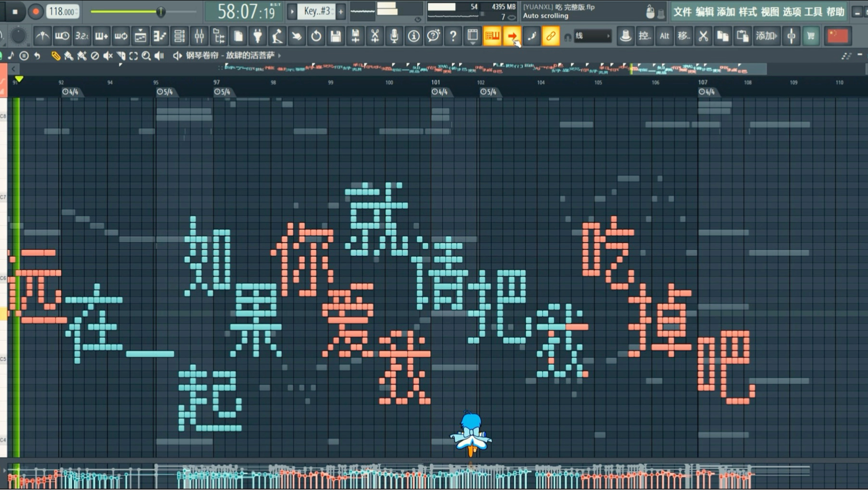This screenshot has width=868, height=490.
Task: Open the plugin picker plug icon
Action: coord(258,36)
